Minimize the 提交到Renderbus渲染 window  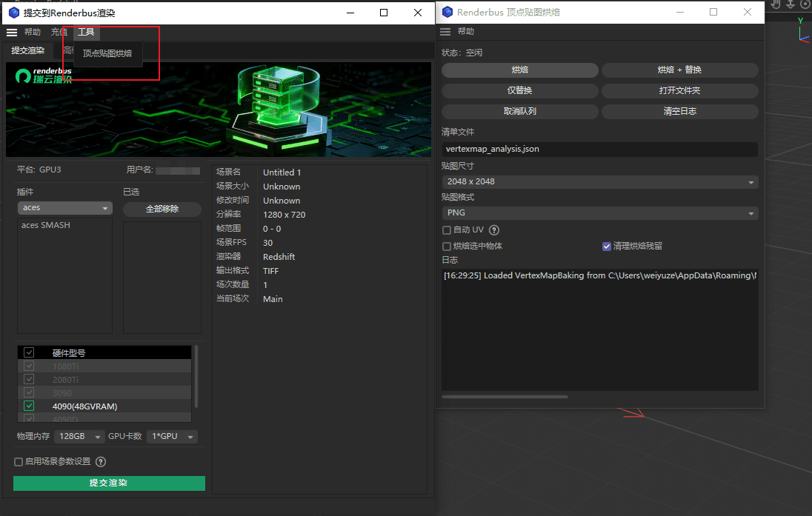pyautogui.click(x=350, y=13)
